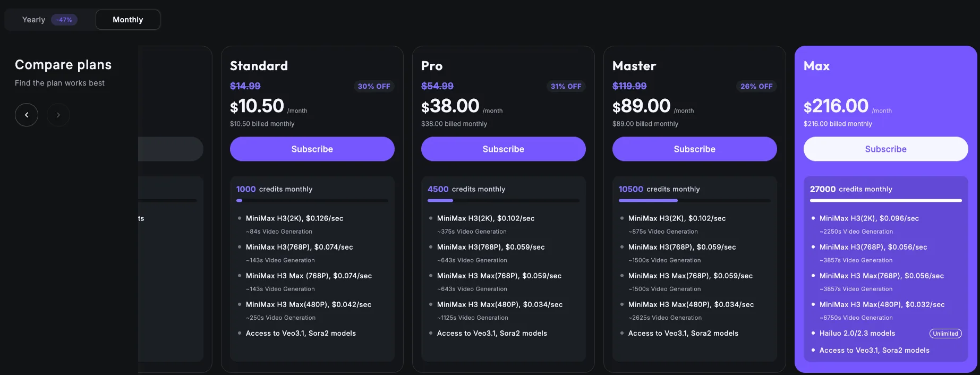Screen dimensions: 980x375
Task: Click '$216.00 billed monthly' text
Action: pyautogui.click(x=838, y=124)
